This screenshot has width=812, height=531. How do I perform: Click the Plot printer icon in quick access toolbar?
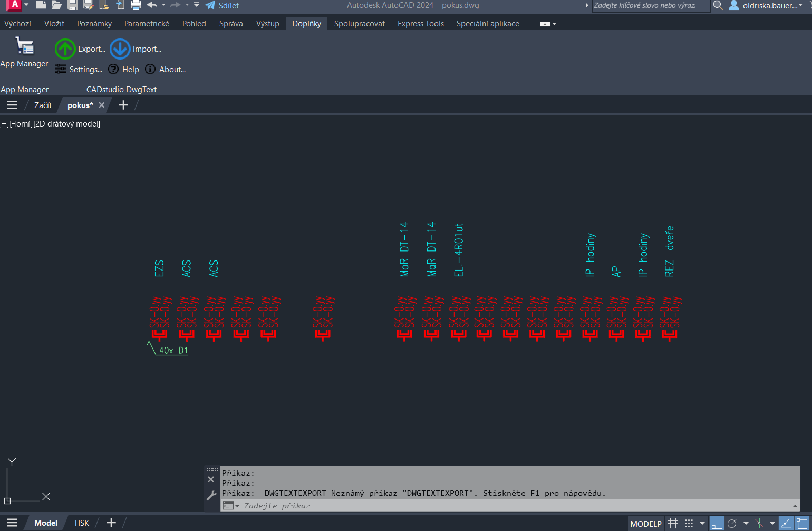pos(136,5)
